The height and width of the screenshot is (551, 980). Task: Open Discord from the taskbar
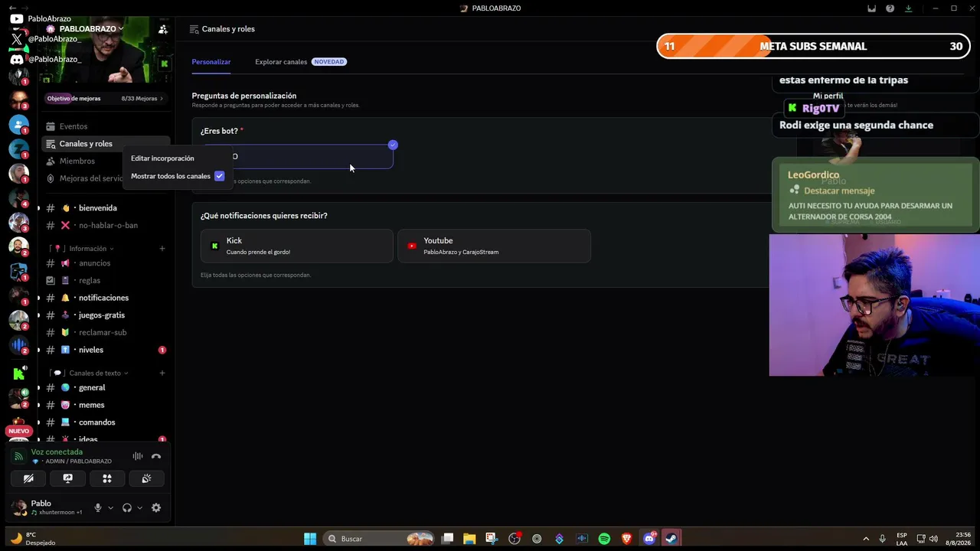click(x=649, y=539)
